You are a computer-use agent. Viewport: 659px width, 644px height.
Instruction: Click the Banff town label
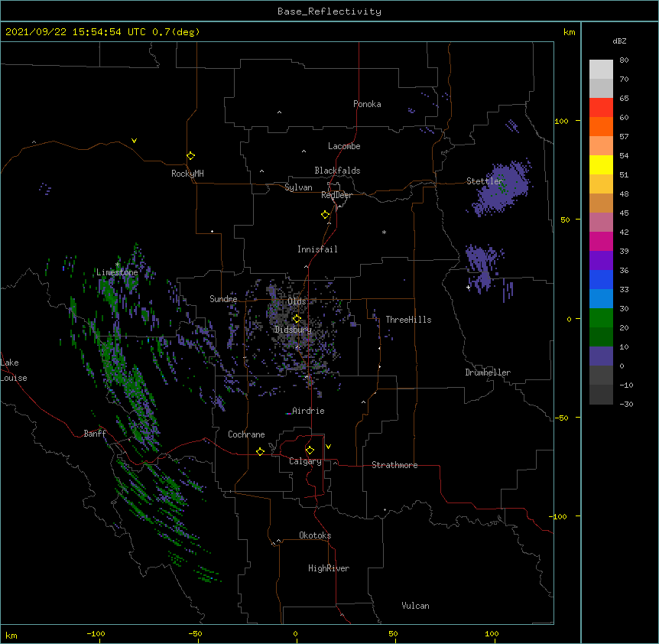[x=95, y=434]
